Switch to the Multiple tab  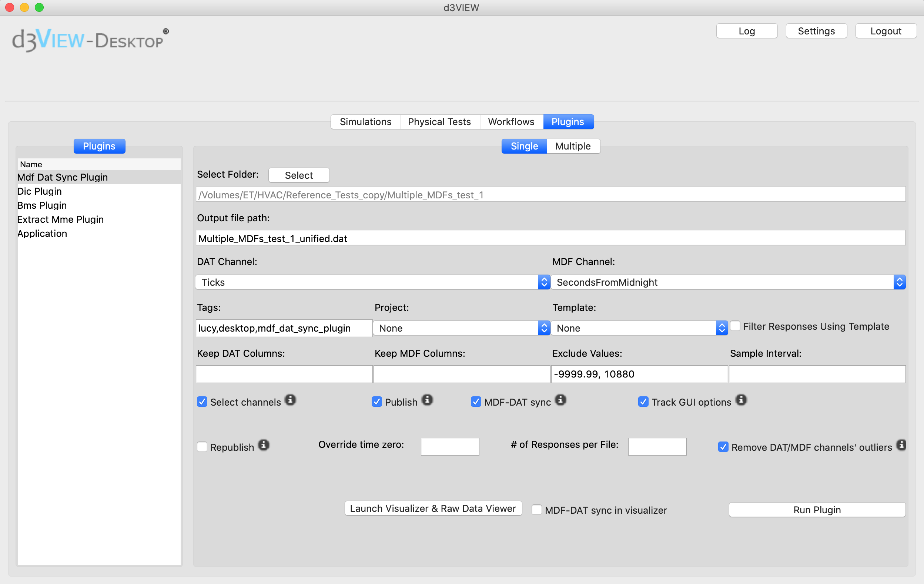coord(573,146)
